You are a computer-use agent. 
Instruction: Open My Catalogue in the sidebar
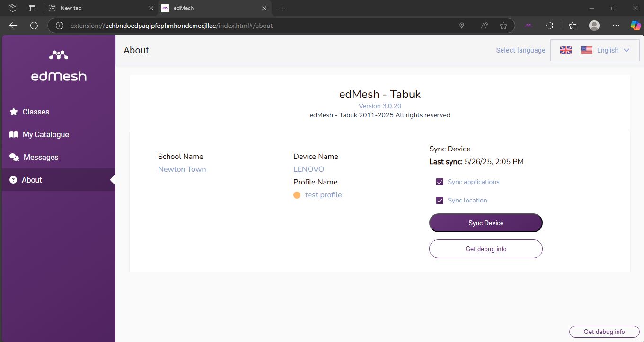[59, 134]
